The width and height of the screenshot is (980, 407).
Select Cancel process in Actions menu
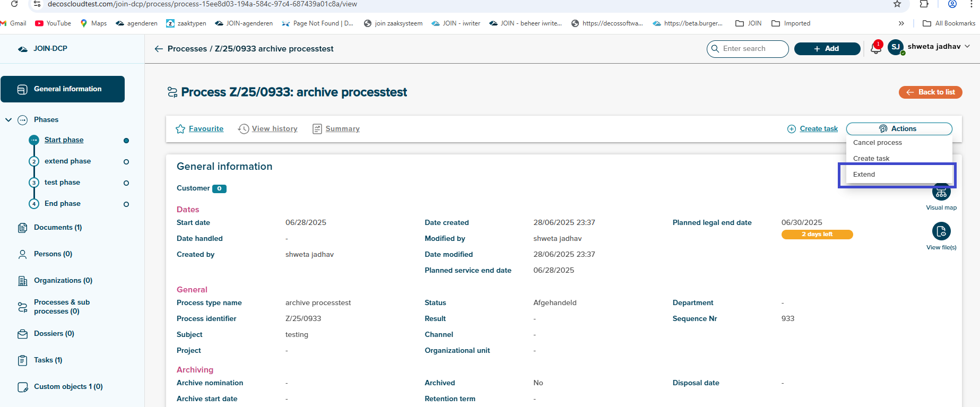[877, 143]
